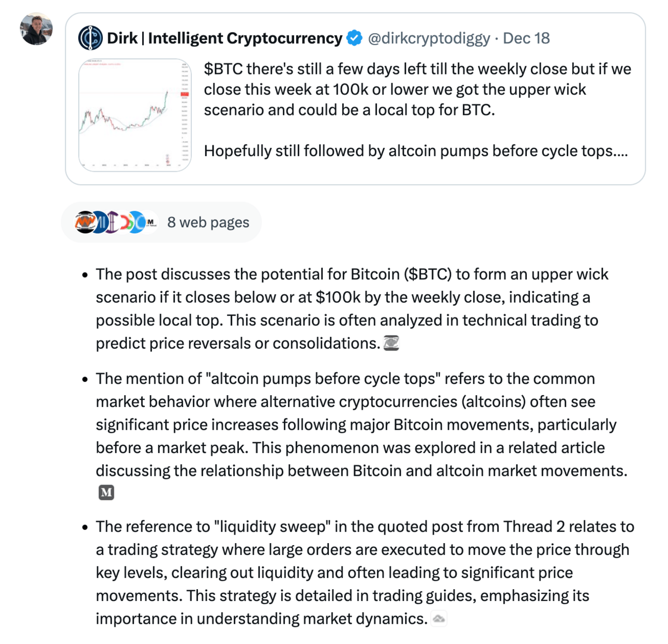668x644 pixels.
Task: Open the @dirkcryptodiggy handle link
Action: click(429, 38)
